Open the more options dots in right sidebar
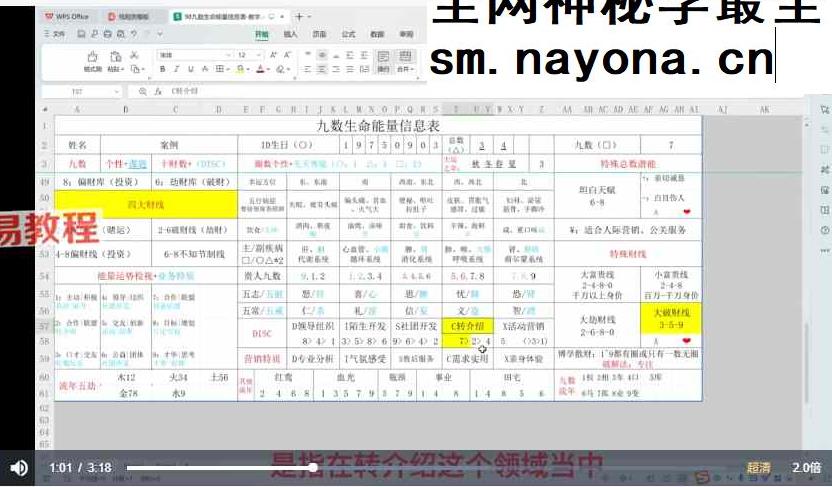Image resolution: width=832 pixels, height=487 pixels. (824, 250)
